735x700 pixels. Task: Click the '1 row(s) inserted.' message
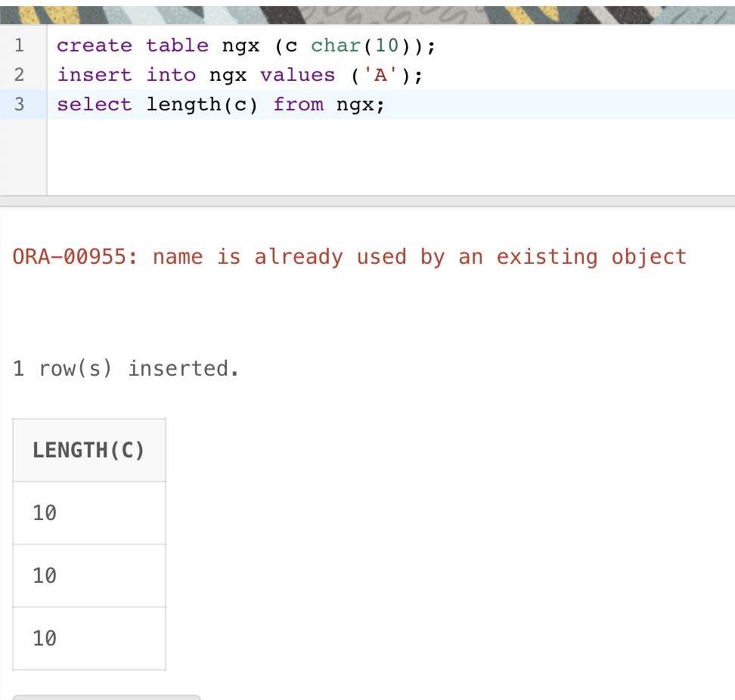pos(126,369)
